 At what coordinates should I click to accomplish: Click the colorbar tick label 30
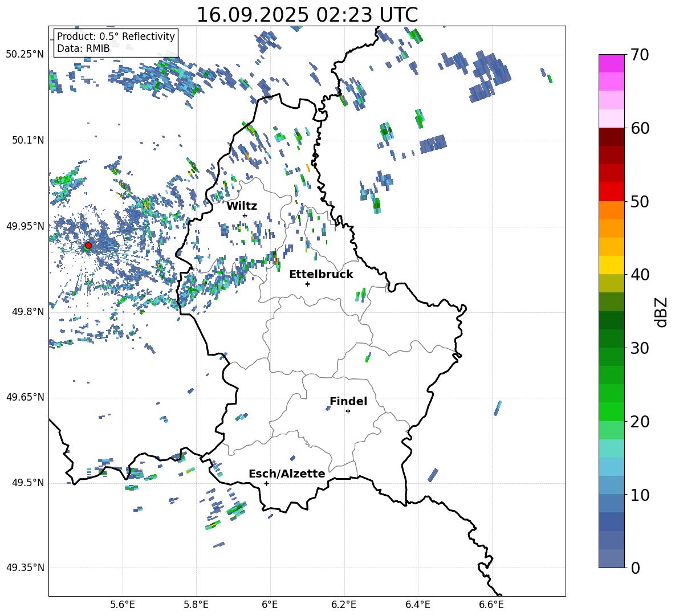click(640, 348)
